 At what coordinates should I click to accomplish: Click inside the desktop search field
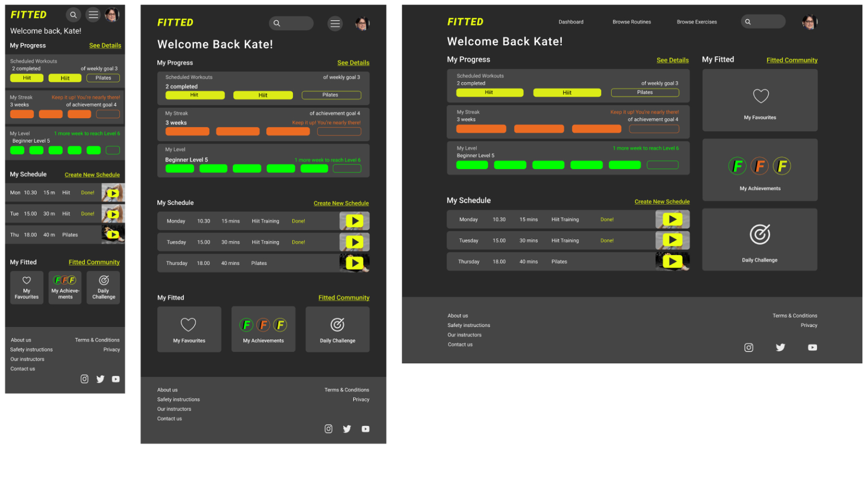763,21
